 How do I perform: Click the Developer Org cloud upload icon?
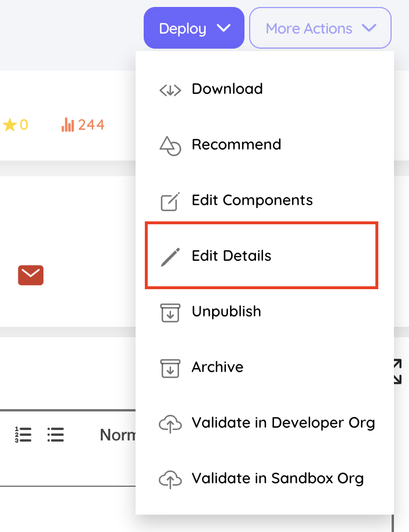coord(170,424)
